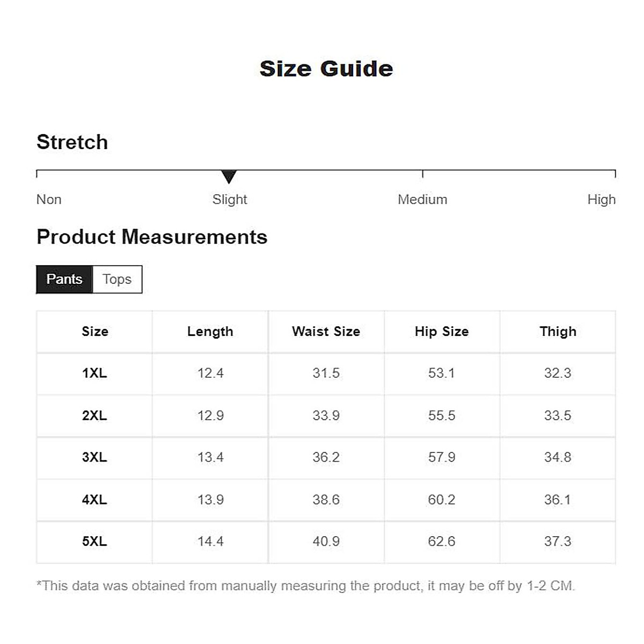Select the Pants tab
This screenshot has width=644, height=644.
pyautogui.click(x=64, y=279)
